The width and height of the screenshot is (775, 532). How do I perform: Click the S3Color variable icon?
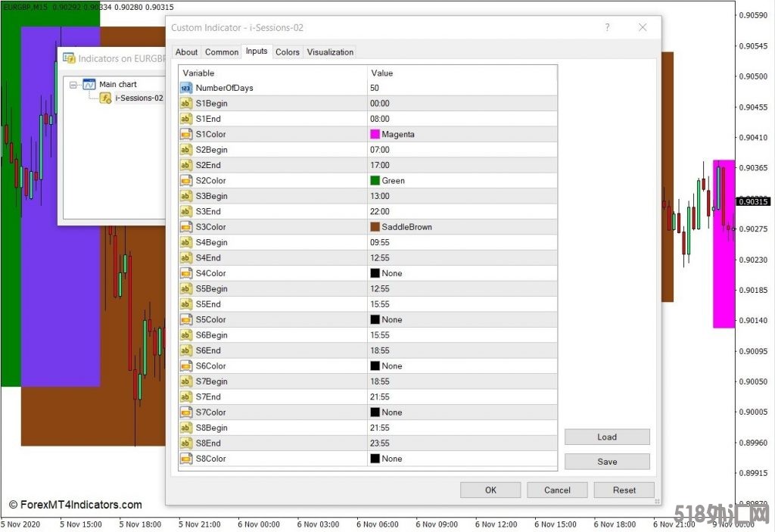[x=186, y=227]
